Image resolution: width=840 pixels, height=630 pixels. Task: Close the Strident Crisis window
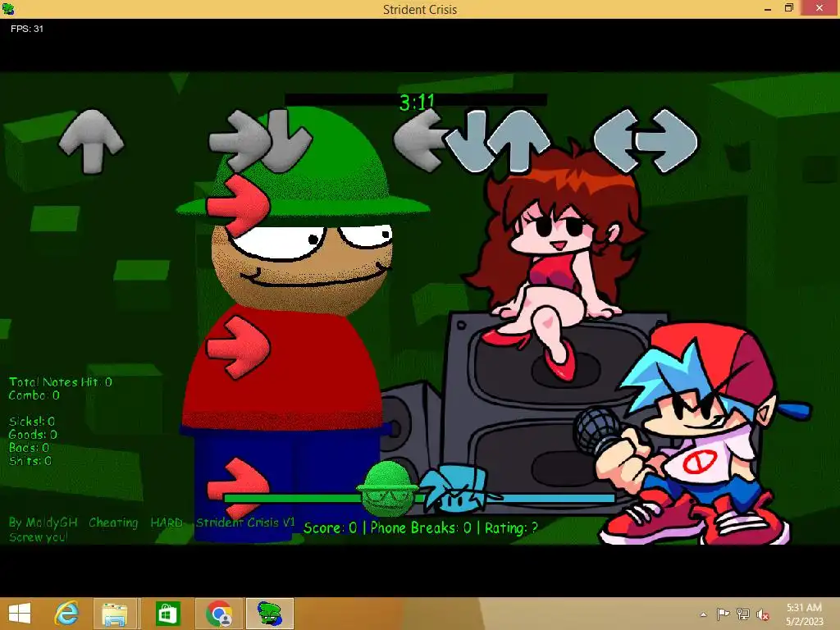point(819,8)
